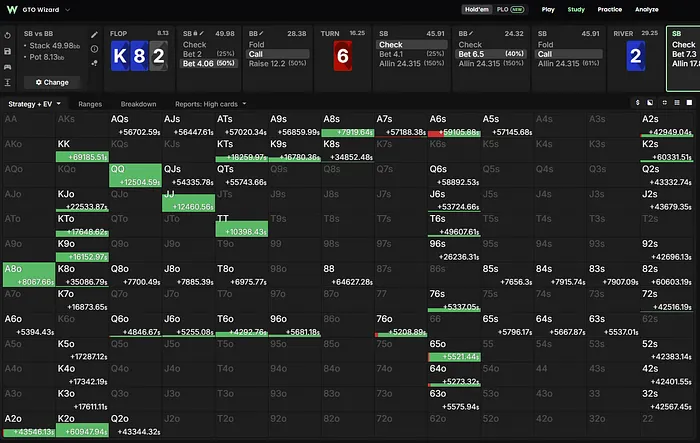This screenshot has height=443, width=700.
Task: Open the Study menu
Action: (576, 9)
